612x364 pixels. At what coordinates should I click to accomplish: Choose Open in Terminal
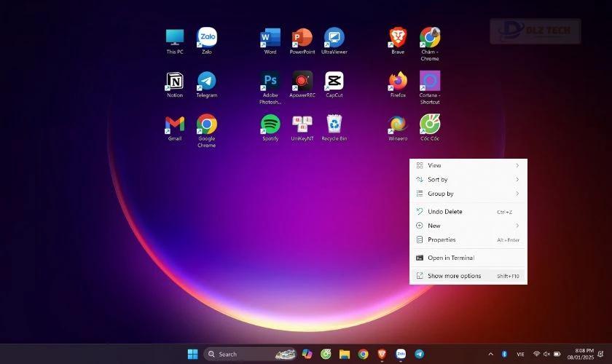coord(468,258)
